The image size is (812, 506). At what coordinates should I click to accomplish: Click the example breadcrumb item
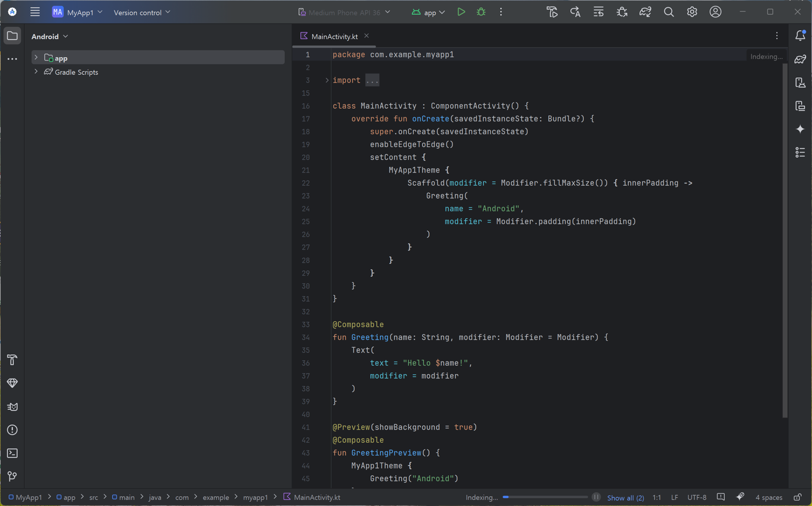(216, 497)
